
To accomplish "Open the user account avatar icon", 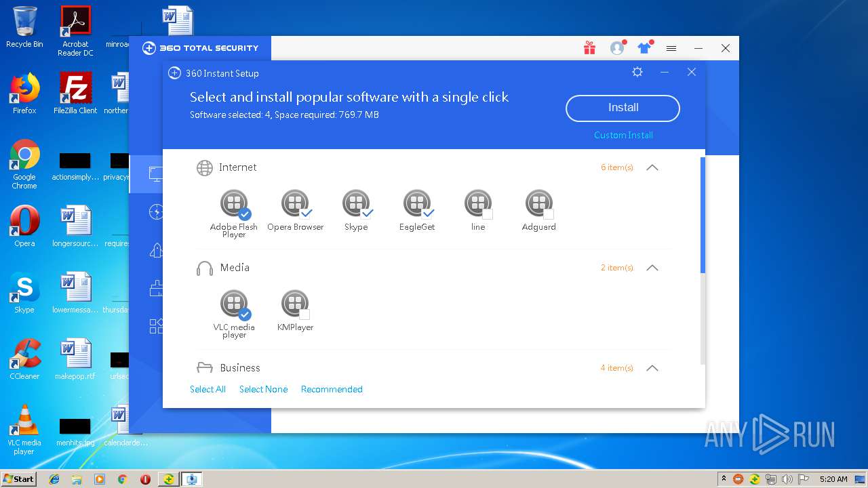I will (x=617, y=48).
